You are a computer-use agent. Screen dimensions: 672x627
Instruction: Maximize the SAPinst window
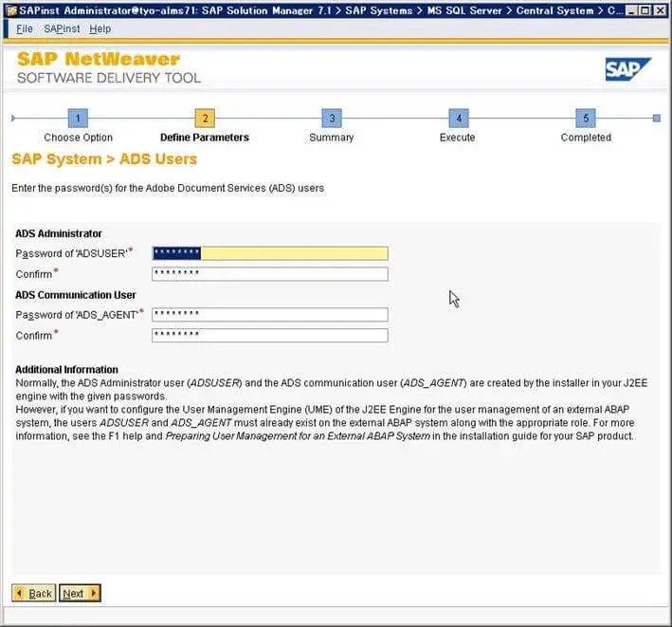[x=645, y=10]
